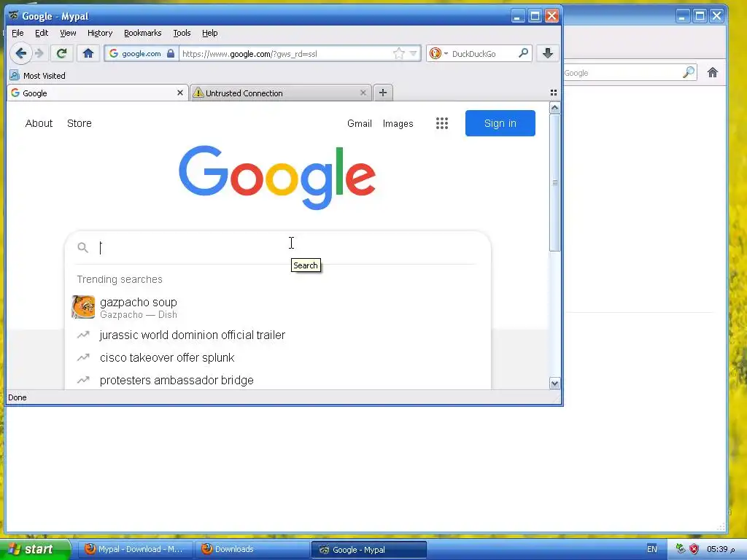
Task: Switch to Downloads taskbar item
Action: pyautogui.click(x=252, y=549)
